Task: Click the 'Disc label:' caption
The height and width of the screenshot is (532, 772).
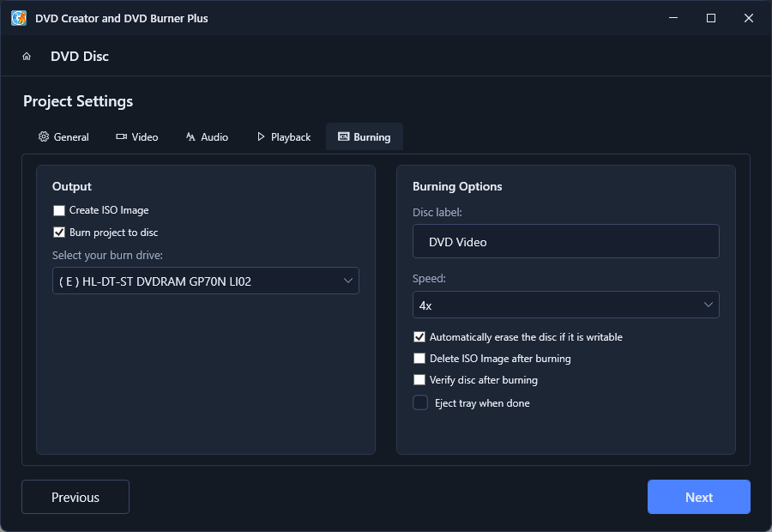Action: coord(437,212)
